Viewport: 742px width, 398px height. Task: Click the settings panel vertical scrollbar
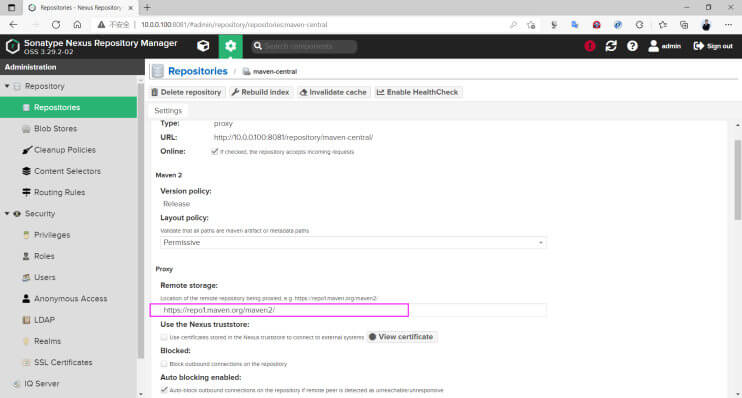(x=737, y=180)
